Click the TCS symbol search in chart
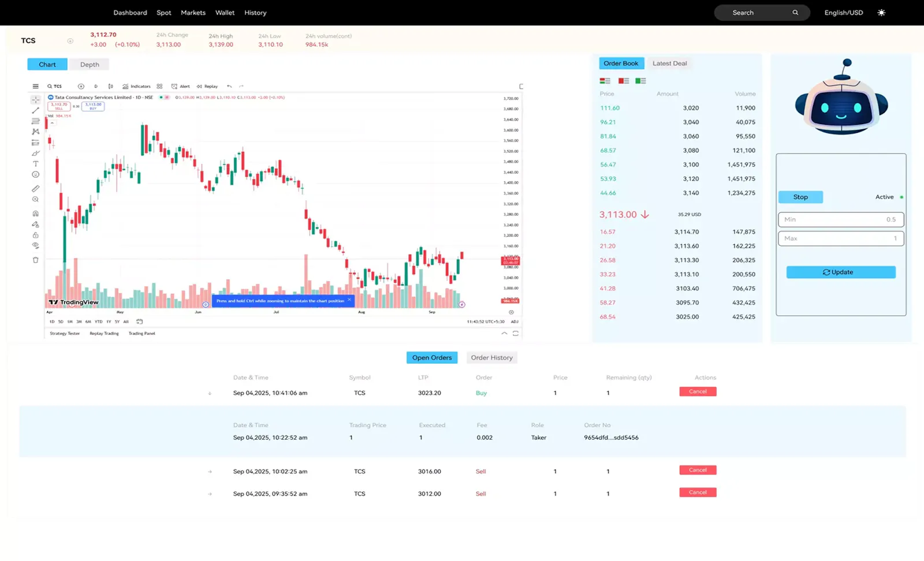 pos(55,87)
